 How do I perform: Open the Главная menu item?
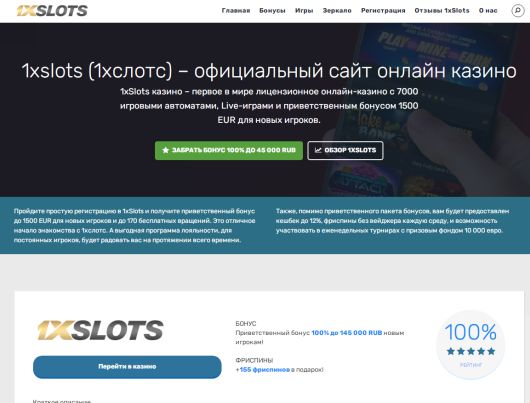coord(236,10)
